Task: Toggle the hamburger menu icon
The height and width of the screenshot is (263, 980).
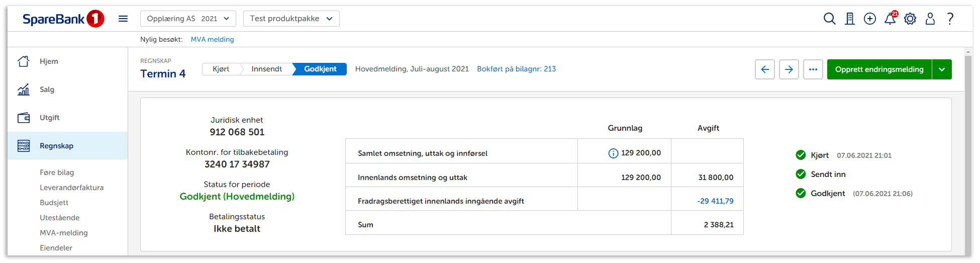Action: [x=123, y=19]
